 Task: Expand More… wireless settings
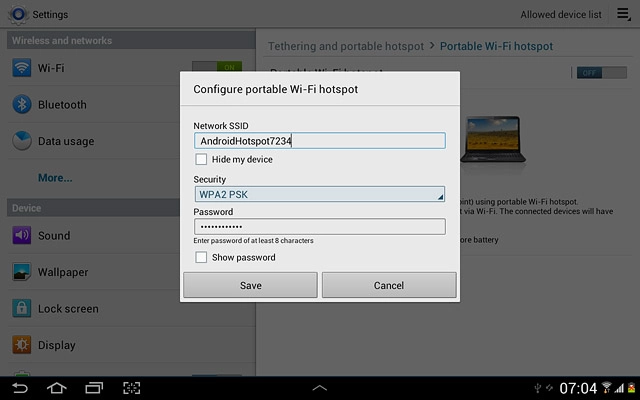pyautogui.click(x=55, y=178)
